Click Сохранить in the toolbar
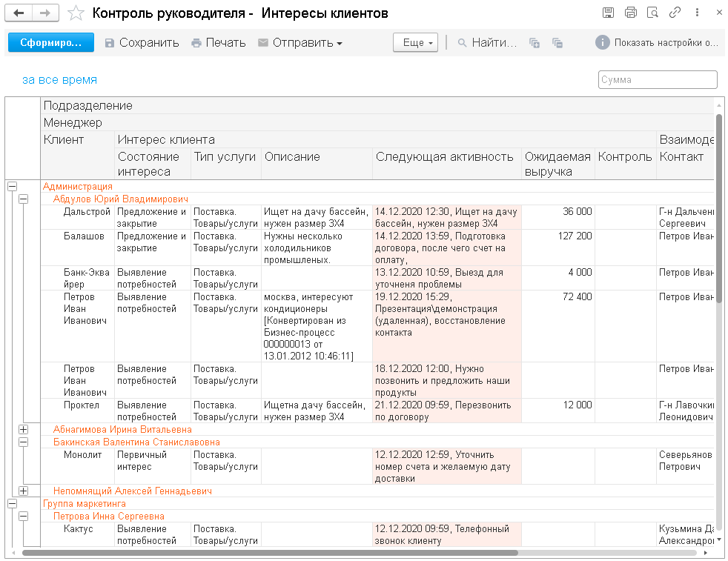Screen dimensions: 728x561 pyautogui.click(x=142, y=43)
